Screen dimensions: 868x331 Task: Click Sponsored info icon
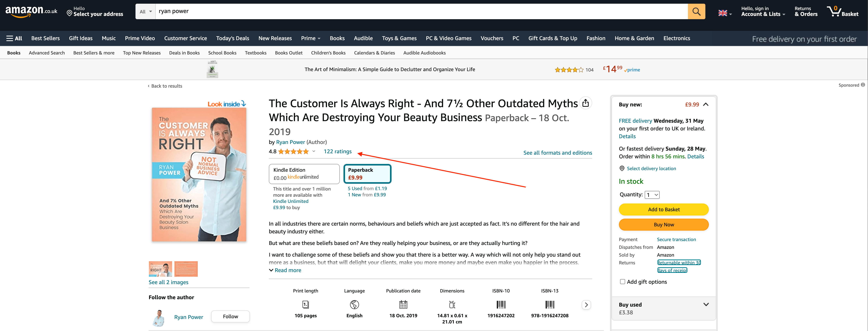[863, 85]
